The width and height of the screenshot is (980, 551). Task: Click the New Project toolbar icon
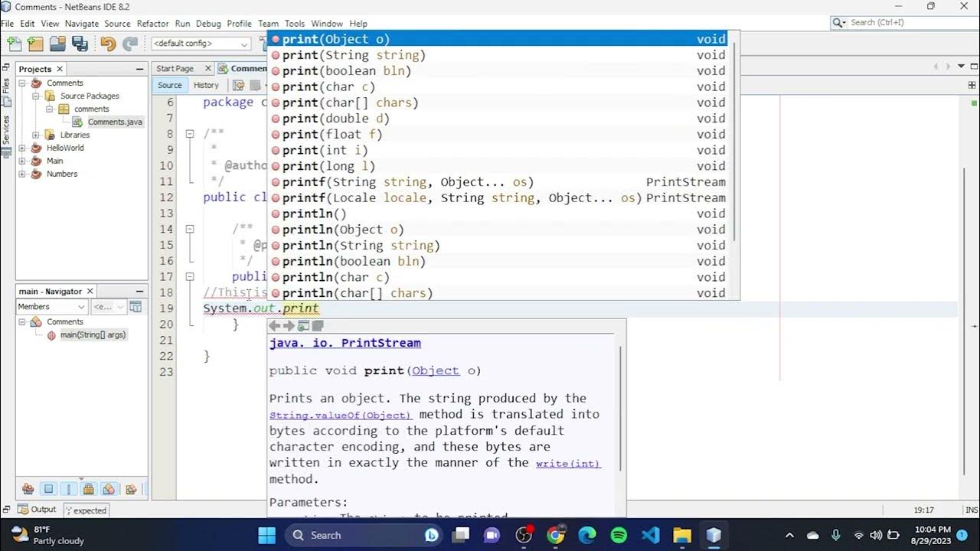click(x=35, y=44)
